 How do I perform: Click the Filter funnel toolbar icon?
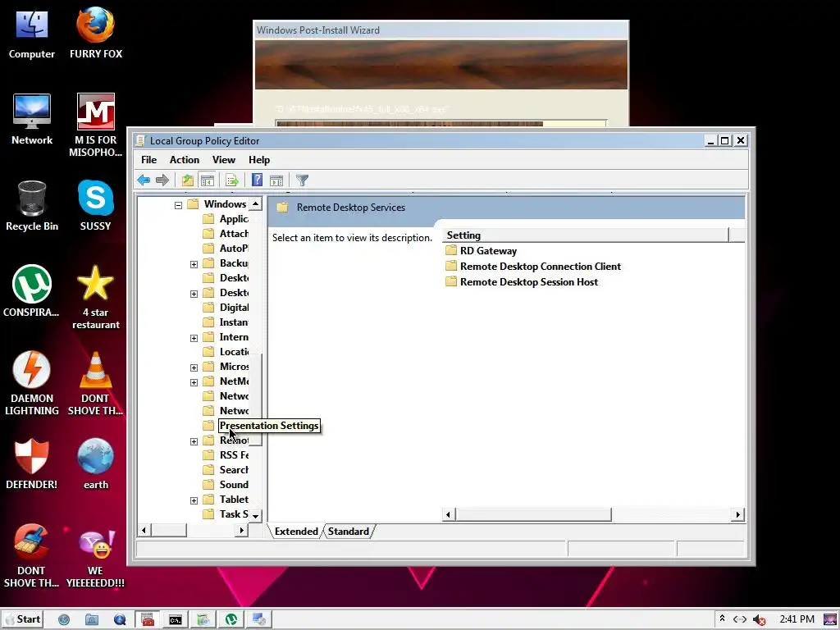coord(302,180)
